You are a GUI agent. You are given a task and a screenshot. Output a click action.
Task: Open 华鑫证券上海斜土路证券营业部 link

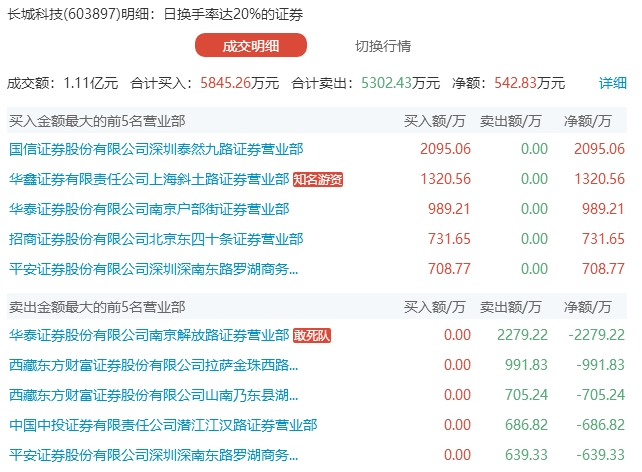tap(149, 179)
